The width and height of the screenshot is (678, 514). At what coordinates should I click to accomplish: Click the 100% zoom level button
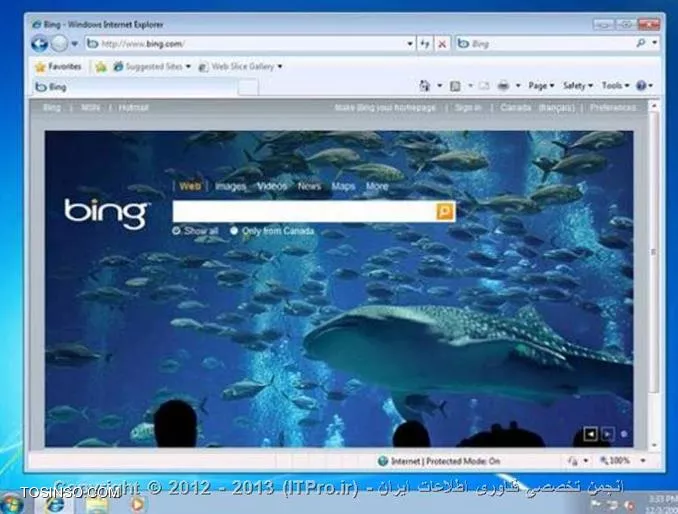(x=615, y=461)
